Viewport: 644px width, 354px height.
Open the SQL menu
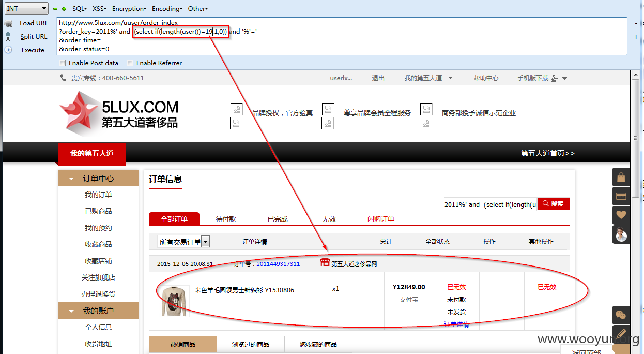click(79, 9)
